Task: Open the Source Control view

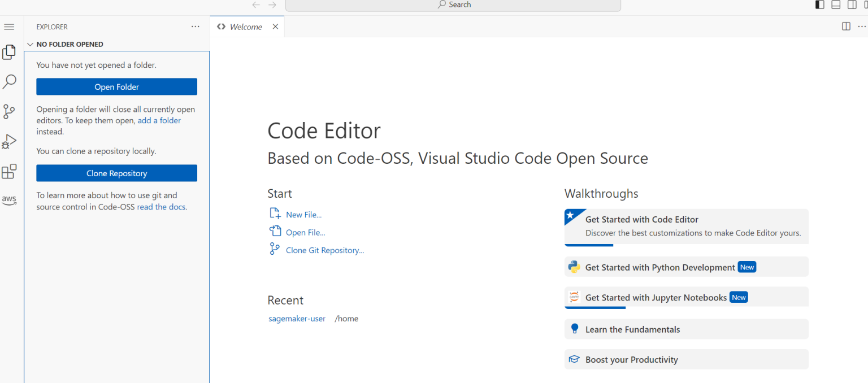Action: pos(9,111)
